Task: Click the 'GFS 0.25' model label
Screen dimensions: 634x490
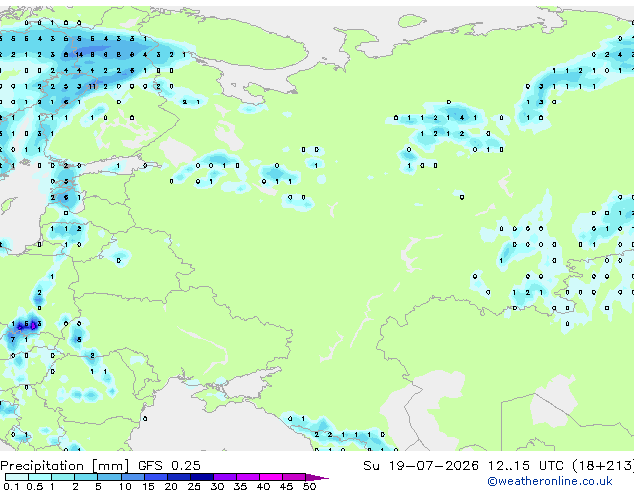Action: tap(169, 466)
